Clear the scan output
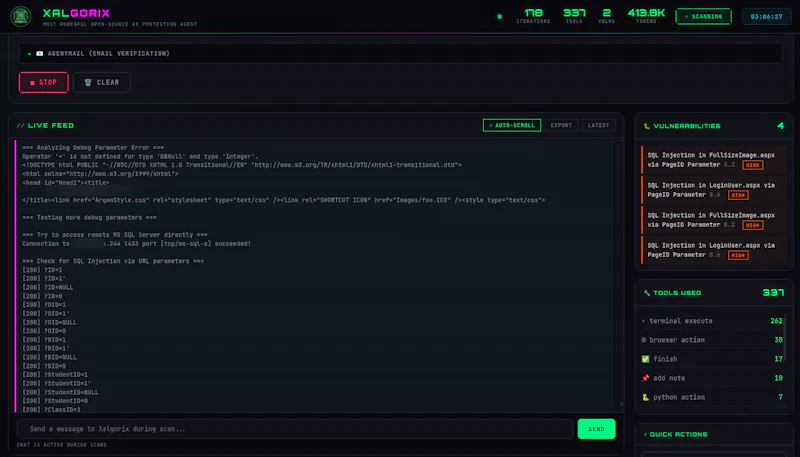 coord(102,83)
